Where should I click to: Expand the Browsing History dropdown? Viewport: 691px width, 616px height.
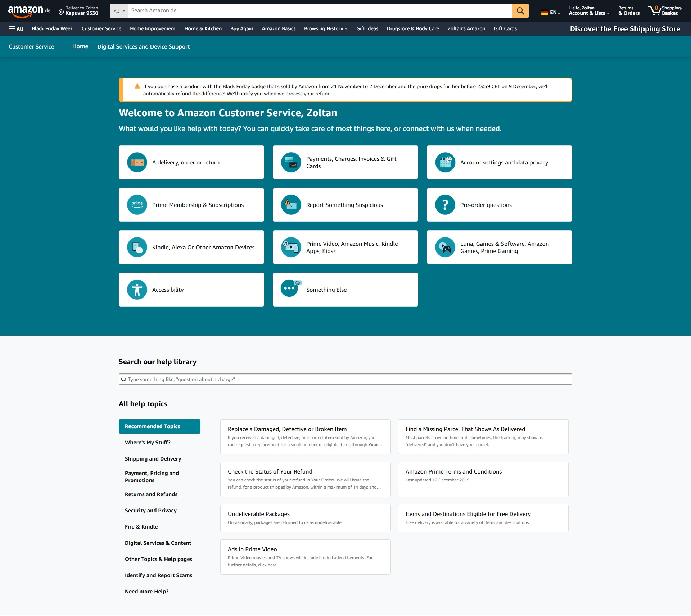coord(326,29)
